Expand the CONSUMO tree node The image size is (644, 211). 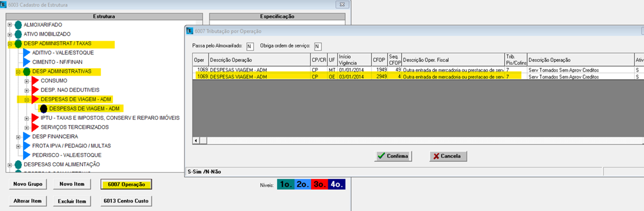[x=27, y=81]
